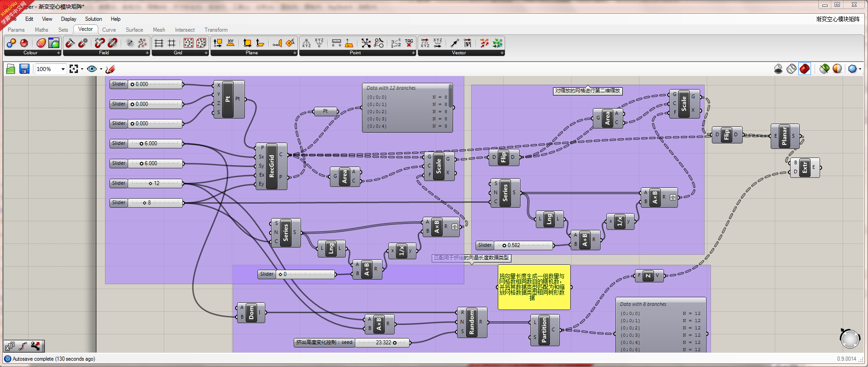Select the Vector XYZ icon in Vector panel

coord(425,43)
